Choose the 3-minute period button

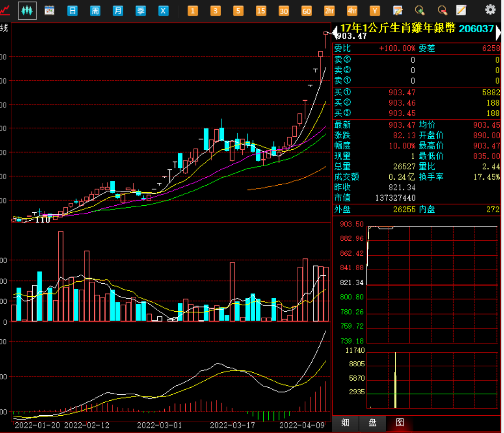(215, 11)
